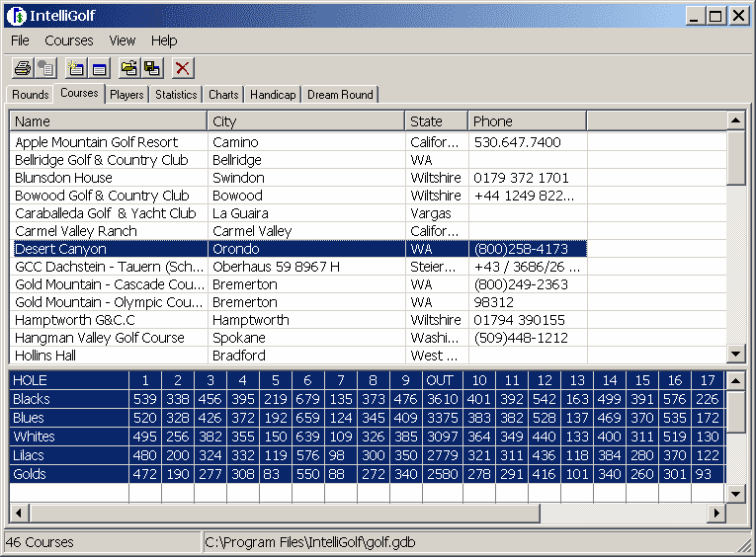Viewport: 756px width, 557px height.
Task: Switch to the Rounds tab
Action: pos(31,95)
